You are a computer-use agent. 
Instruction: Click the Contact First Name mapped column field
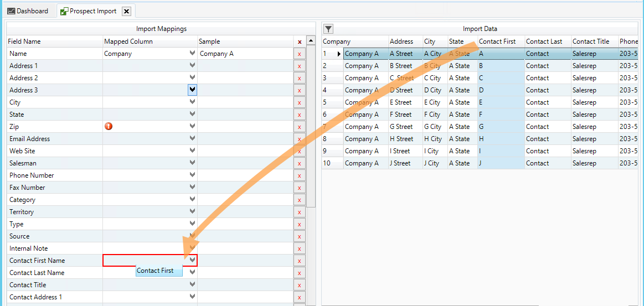(145, 260)
